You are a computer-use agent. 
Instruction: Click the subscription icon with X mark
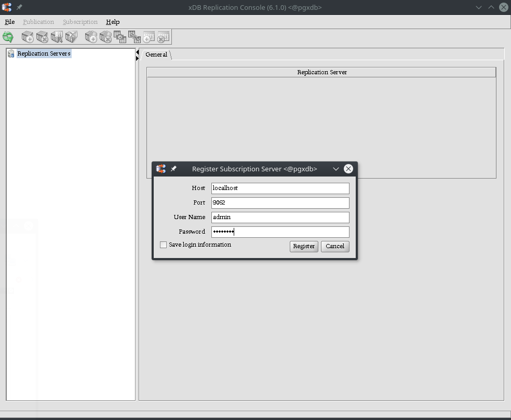tap(105, 37)
